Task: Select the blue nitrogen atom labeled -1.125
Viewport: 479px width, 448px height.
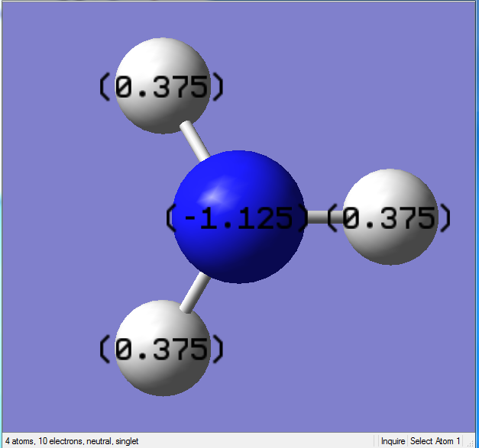Action: click(x=239, y=217)
